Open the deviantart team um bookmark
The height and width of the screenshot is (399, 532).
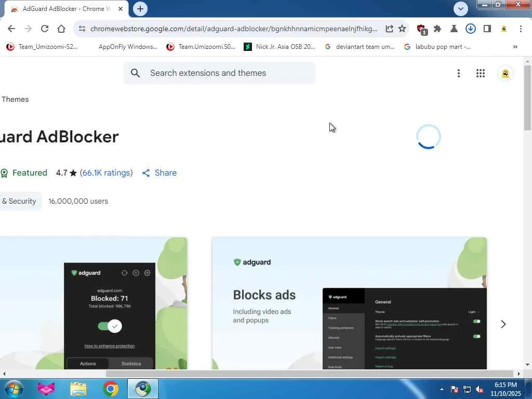coord(360,47)
